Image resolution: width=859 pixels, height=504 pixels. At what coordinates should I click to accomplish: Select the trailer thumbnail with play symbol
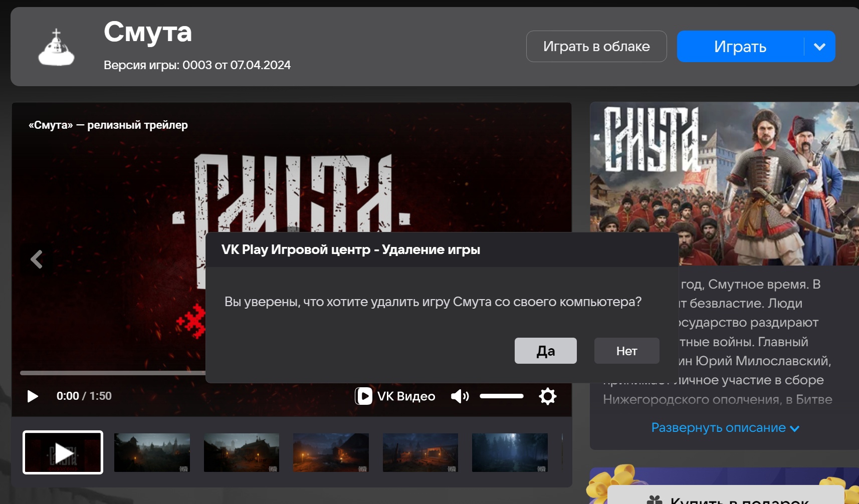click(63, 452)
